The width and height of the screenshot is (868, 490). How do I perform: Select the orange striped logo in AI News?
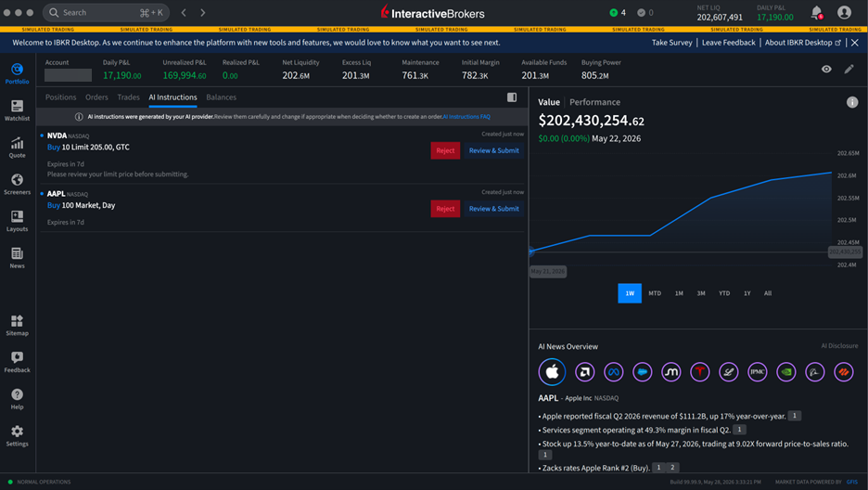844,372
